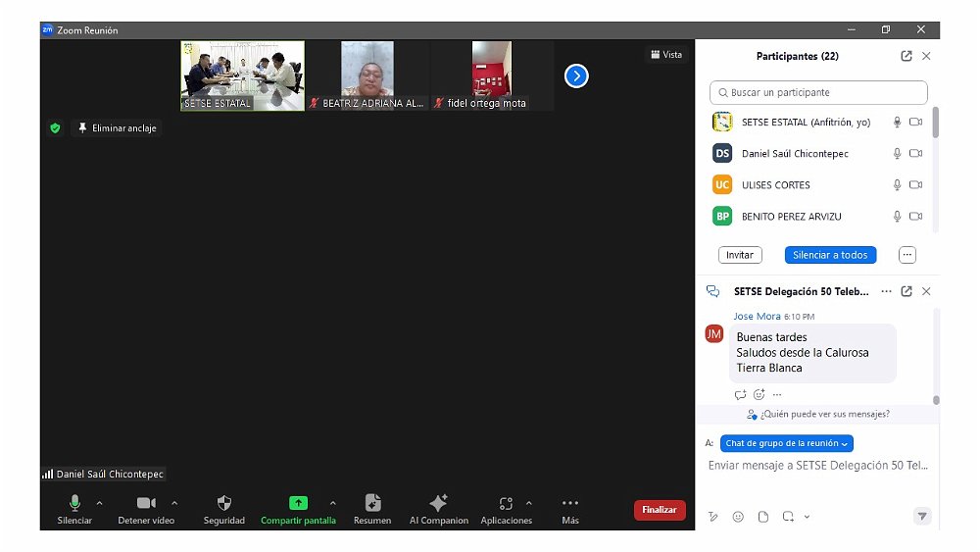Open the emoji picker in chat
This screenshot has width=980, height=552.
coord(738,517)
